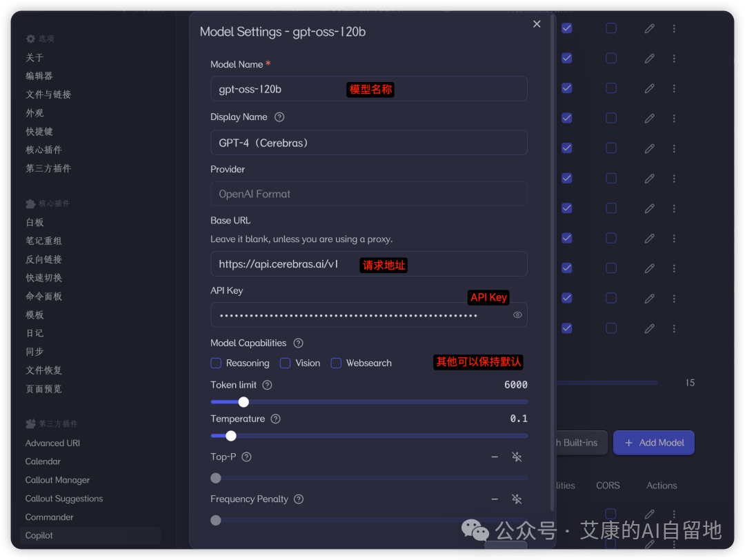Click the Top-P slider handle

point(216,478)
